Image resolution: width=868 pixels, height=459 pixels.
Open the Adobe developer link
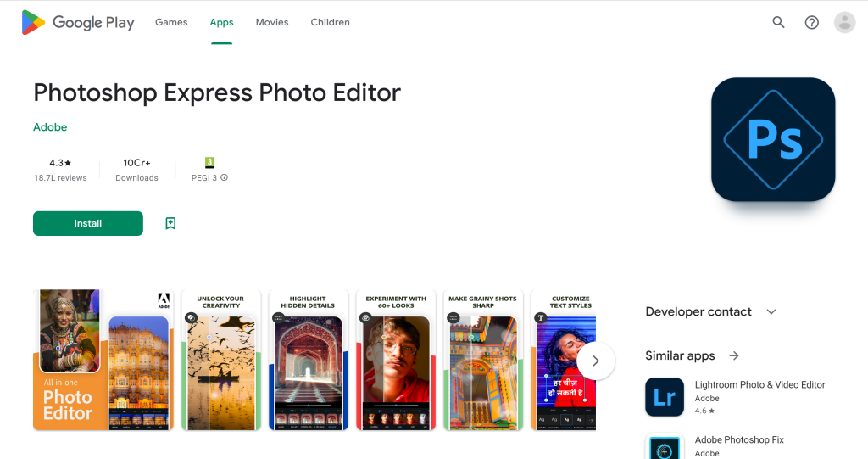[50, 127]
